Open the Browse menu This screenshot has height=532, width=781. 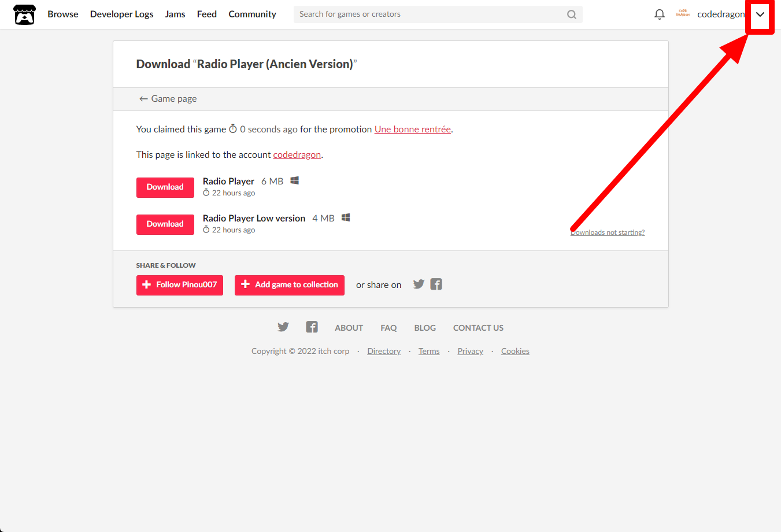click(x=63, y=14)
